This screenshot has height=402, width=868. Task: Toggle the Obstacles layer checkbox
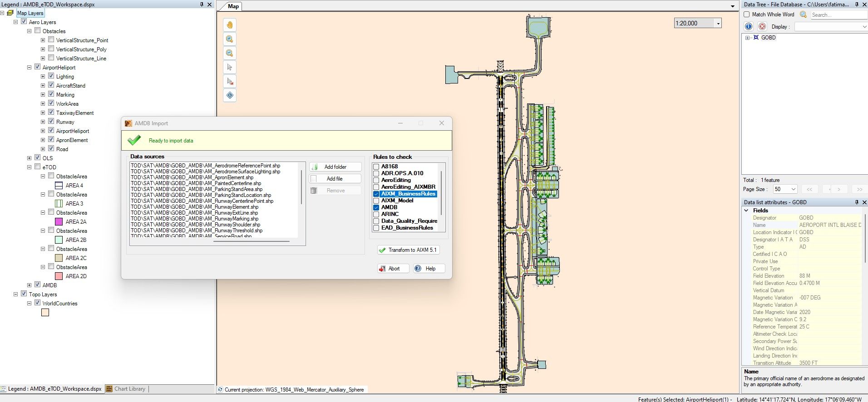point(38,31)
